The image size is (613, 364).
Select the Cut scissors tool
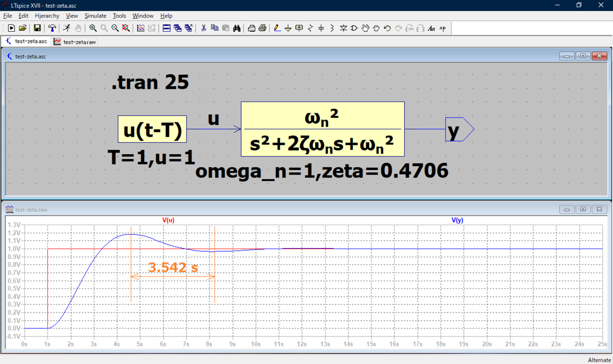[203, 28]
